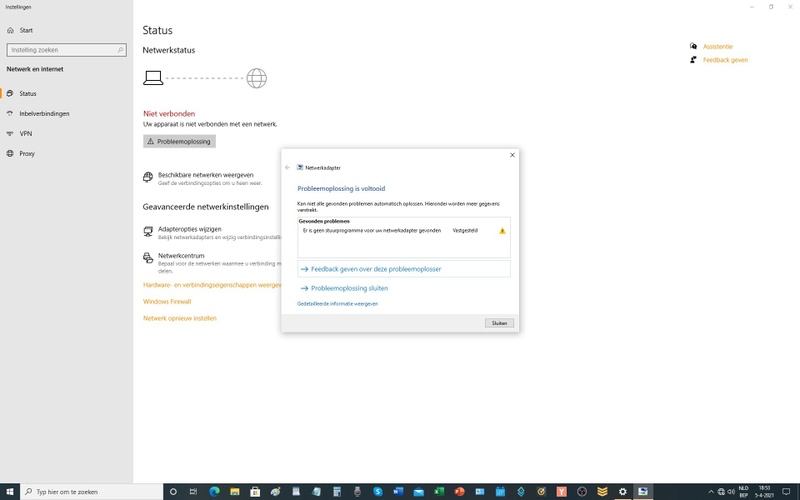Viewport: 800px width, 500px height.
Task: Click the laptop icon in network diagram
Action: point(153,78)
